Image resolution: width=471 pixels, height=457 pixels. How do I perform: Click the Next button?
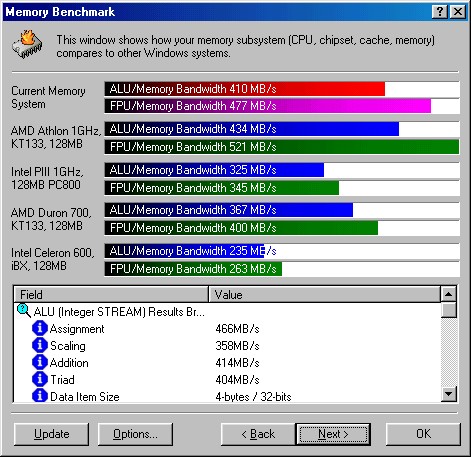(x=333, y=434)
